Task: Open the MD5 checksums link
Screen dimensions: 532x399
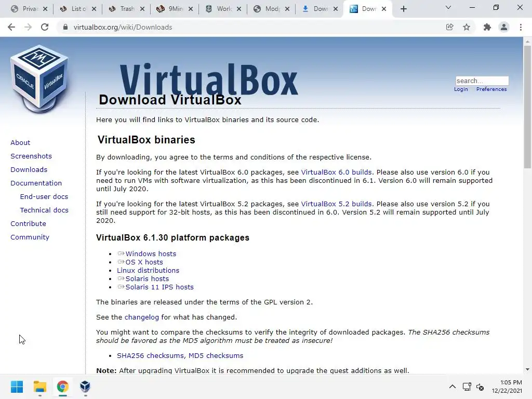Action: [216, 355]
